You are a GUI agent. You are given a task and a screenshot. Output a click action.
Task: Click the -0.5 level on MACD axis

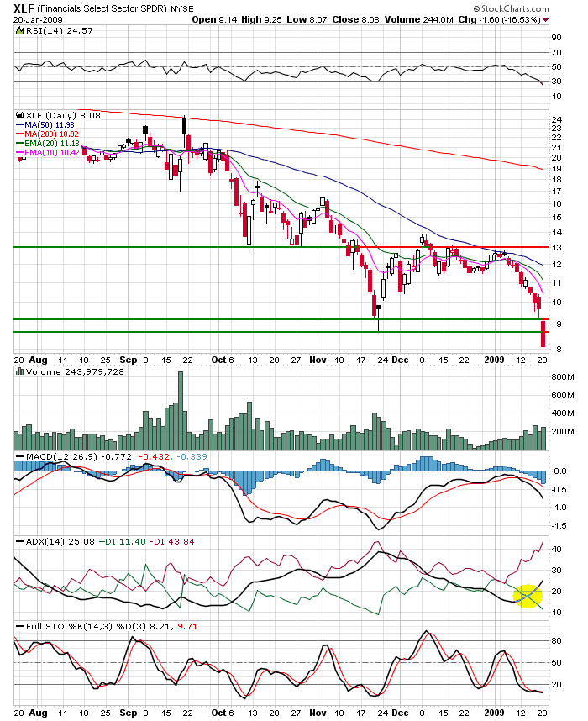[x=559, y=489]
